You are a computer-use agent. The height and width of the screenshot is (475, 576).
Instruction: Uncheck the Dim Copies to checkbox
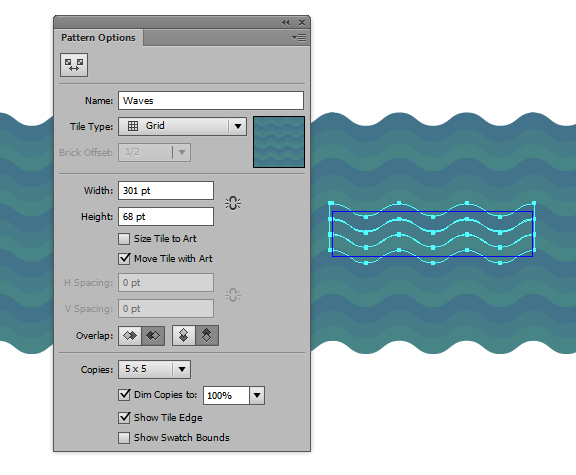point(124,395)
